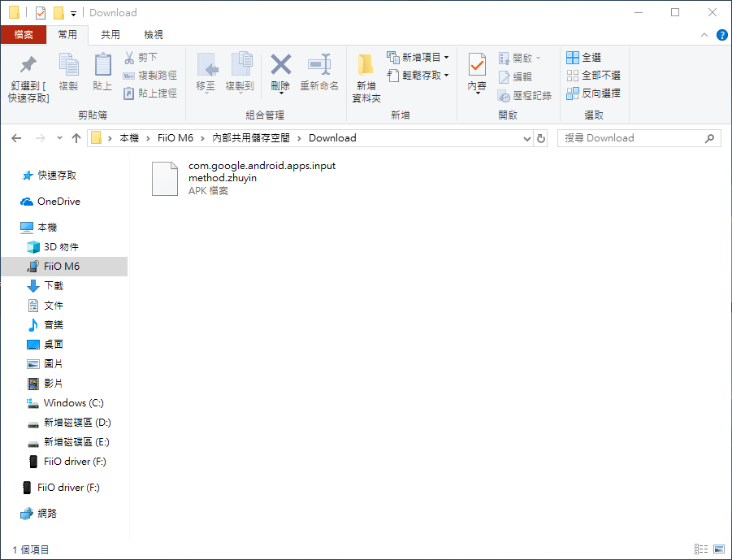The image size is (732, 560).
Task: Select Copy path (複製路徑)
Action: pos(149,76)
